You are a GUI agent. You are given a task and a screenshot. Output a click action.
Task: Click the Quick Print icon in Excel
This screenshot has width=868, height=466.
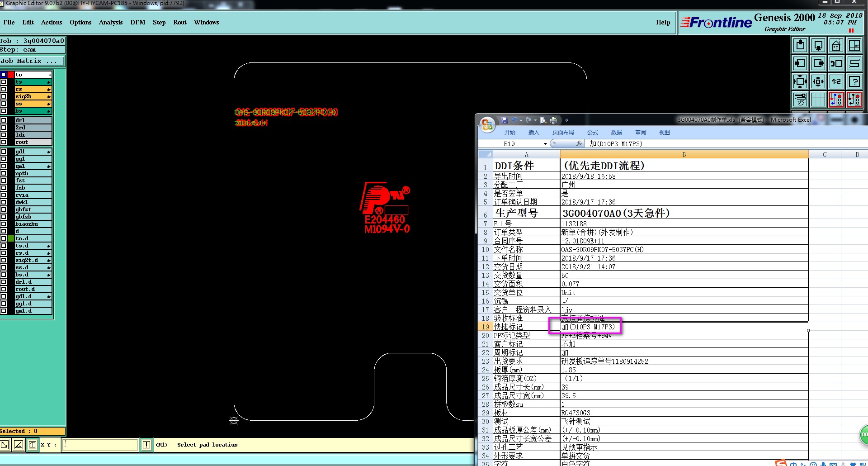click(x=553, y=120)
